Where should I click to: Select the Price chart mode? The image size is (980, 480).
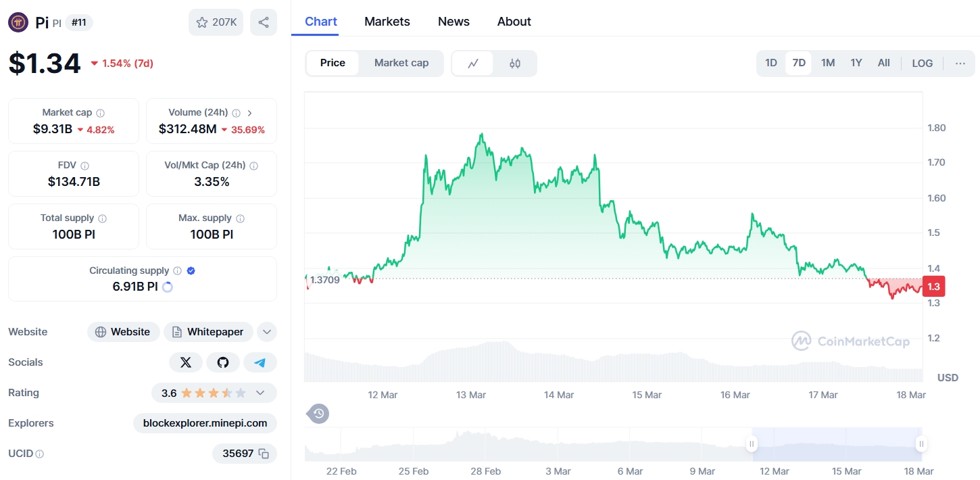click(333, 63)
